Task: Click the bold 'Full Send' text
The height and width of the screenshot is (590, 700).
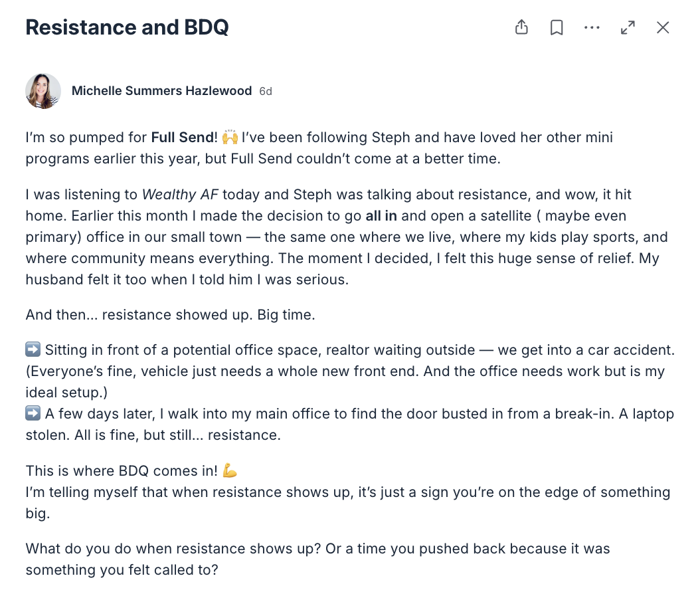Action: pyautogui.click(x=182, y=137)
